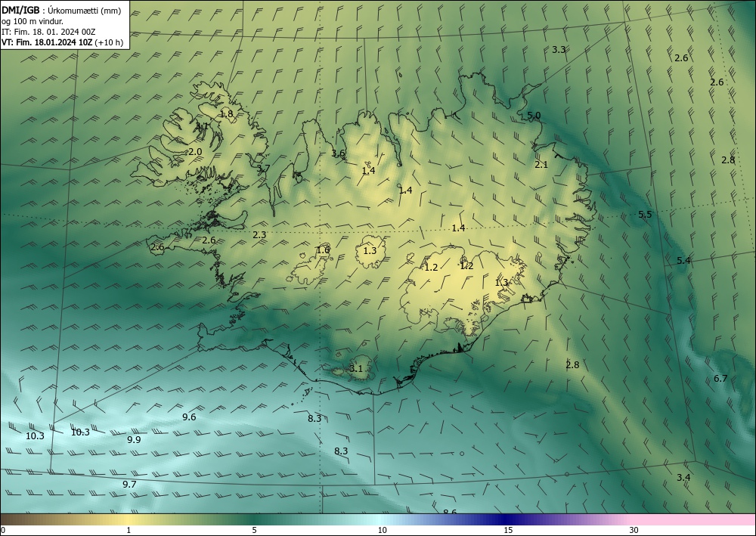This screenshot has width=756, height=536.
Task: Select the 6.7 value in the southeast sea
Action: tap(720, 379)
